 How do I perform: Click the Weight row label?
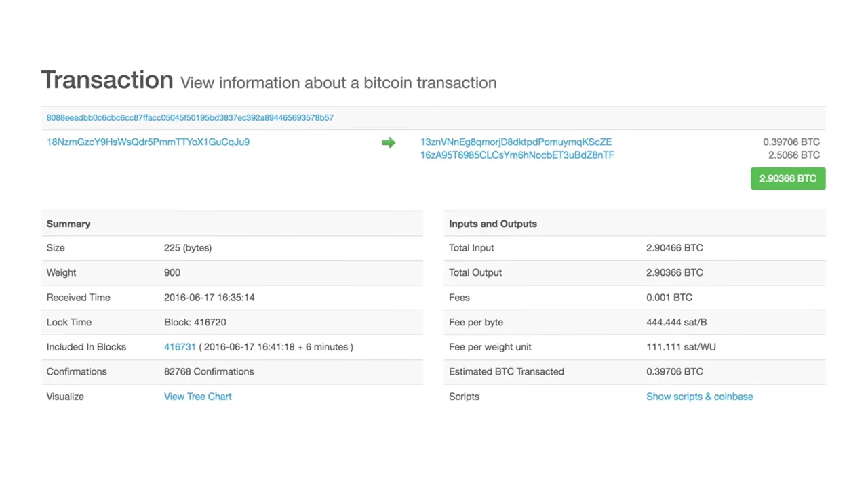[x=61, y=272]
